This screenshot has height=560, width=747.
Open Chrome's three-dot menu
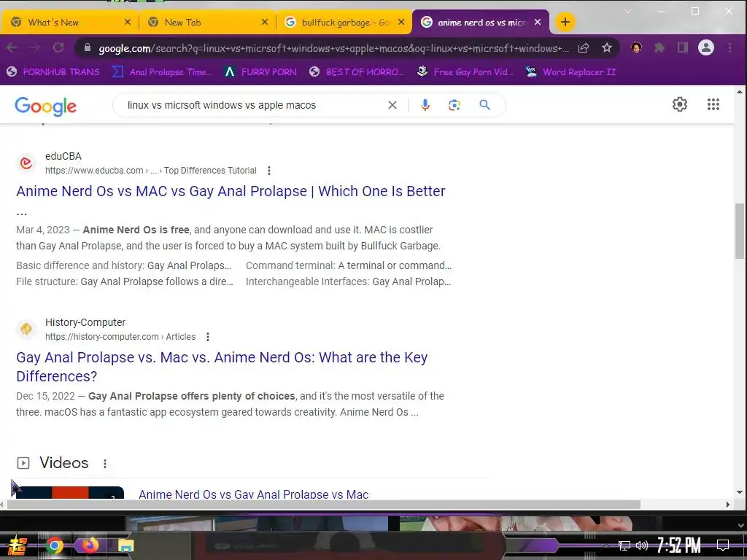[x=729, y=47]
